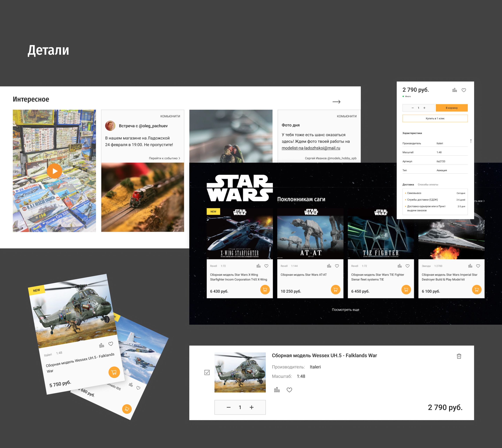This screenshot has height=448, width=502.
Task: Increase quantity with plus in cart row
Action: pos(252,407)
